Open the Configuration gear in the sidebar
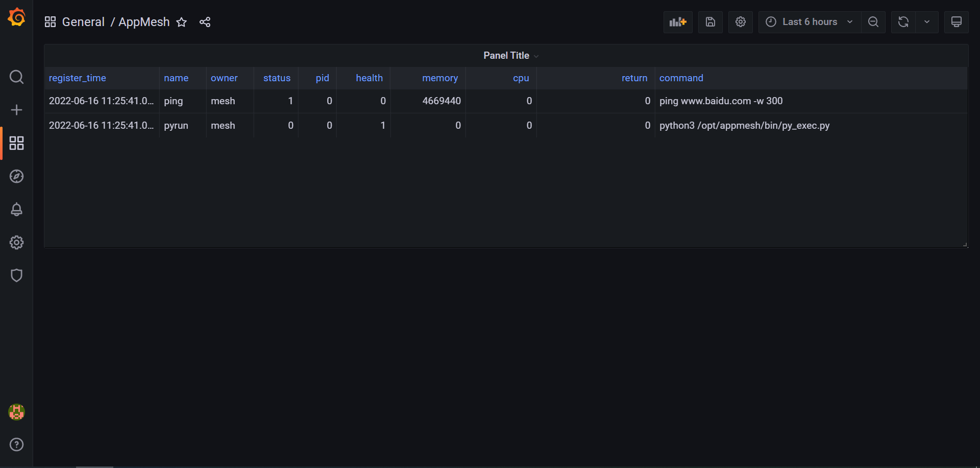This screenshot has height=468, width=980. (16, 242)
